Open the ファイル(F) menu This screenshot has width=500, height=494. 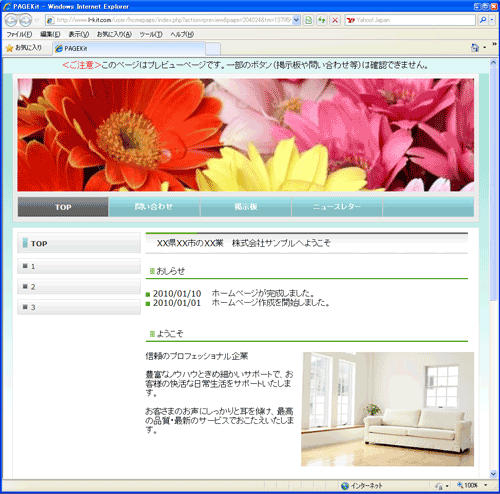[x=19, y=34]
